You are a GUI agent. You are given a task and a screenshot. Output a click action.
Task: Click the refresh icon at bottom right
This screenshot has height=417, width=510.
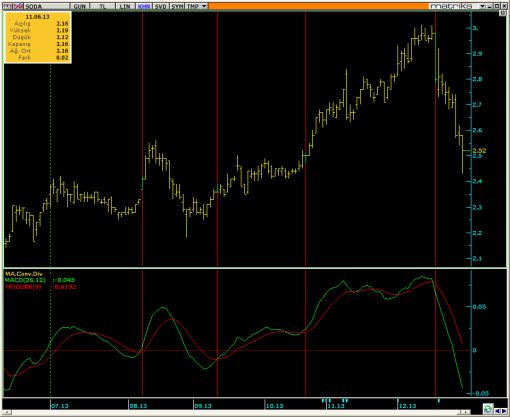(x=488, y=409)
